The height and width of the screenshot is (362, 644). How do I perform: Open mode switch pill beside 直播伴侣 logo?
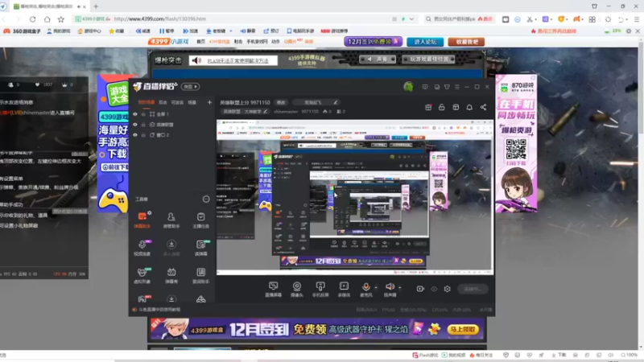pyautogui.click(x=190, y=87)
